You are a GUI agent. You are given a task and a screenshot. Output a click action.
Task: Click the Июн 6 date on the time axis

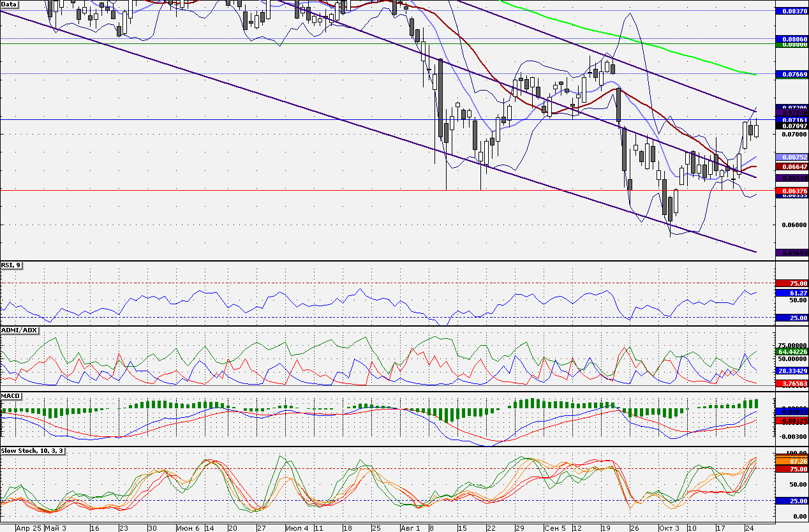(x=188, y=528)
